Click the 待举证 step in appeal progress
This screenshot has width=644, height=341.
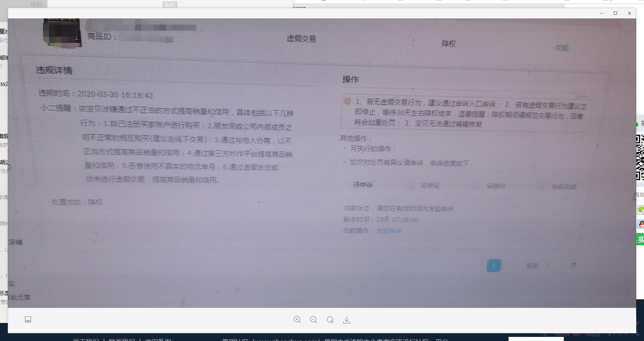click(x=430, y=186)
